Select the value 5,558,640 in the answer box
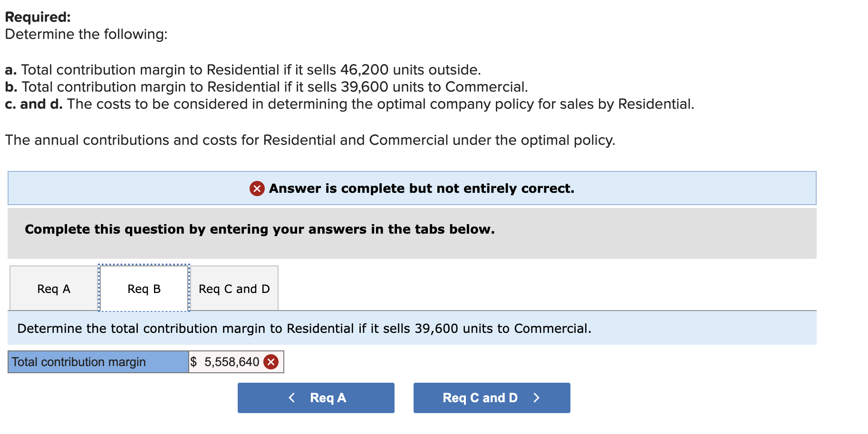The height and width of the screenshot is (434, 868). [233, 361]
